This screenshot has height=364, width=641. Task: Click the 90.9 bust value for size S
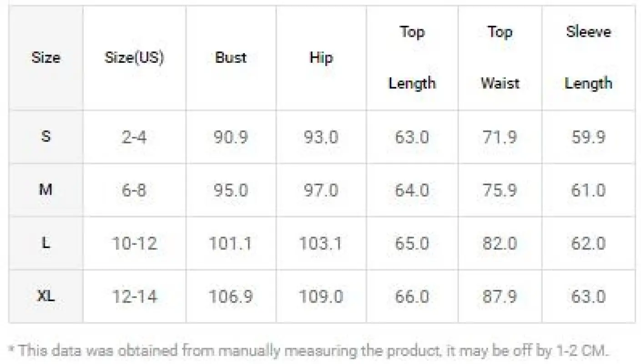click(x=231, y=137)
